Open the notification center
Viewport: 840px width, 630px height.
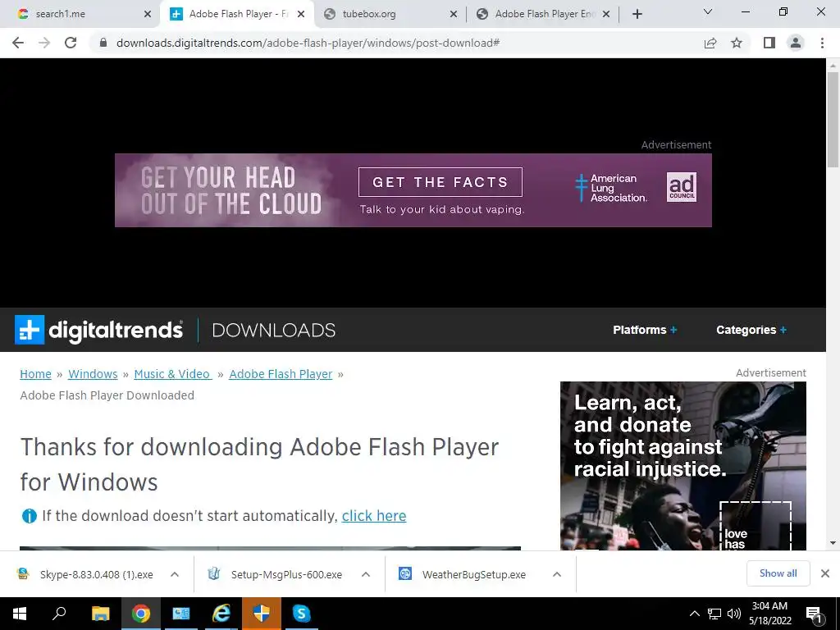(x=815, y=614)
